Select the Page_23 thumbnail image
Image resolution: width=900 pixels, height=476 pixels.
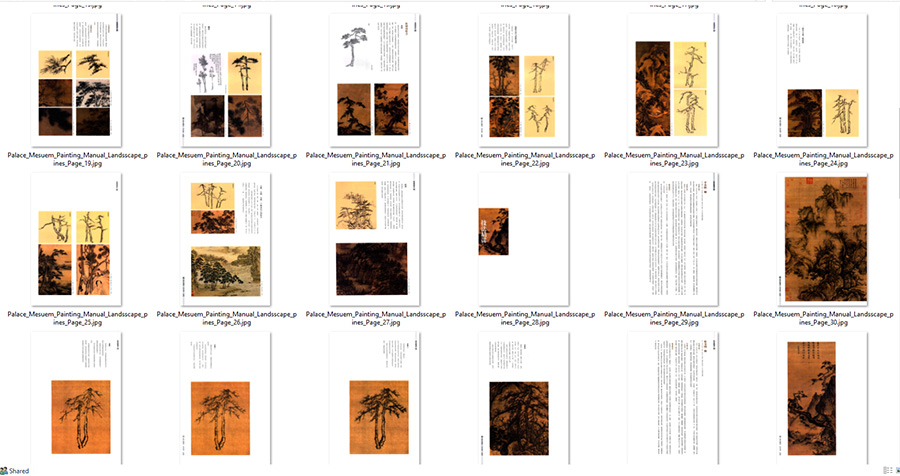(673, 80)
